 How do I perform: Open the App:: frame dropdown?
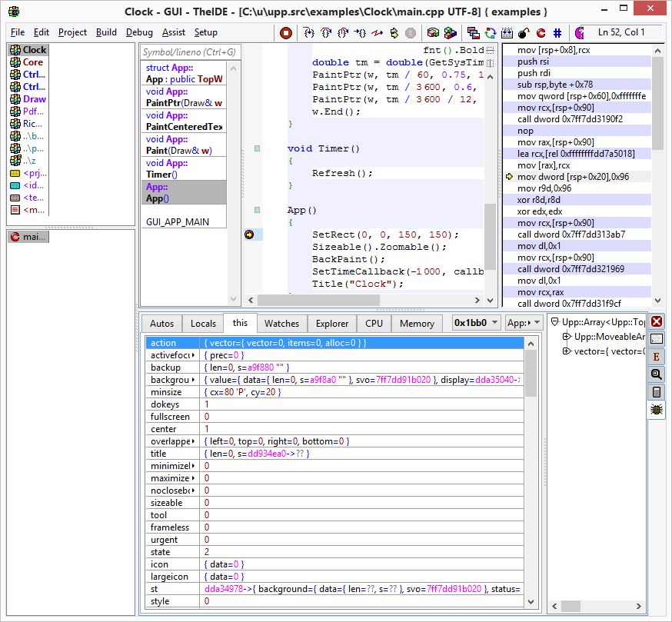(x=524, y=324)
